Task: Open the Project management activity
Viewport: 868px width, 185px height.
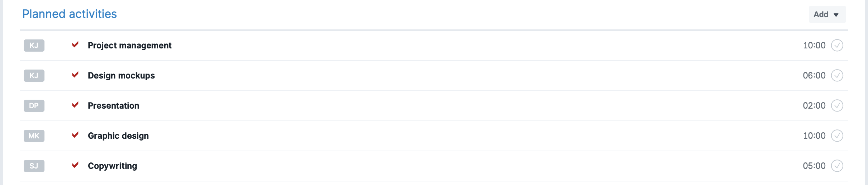Action: (129, 46)
